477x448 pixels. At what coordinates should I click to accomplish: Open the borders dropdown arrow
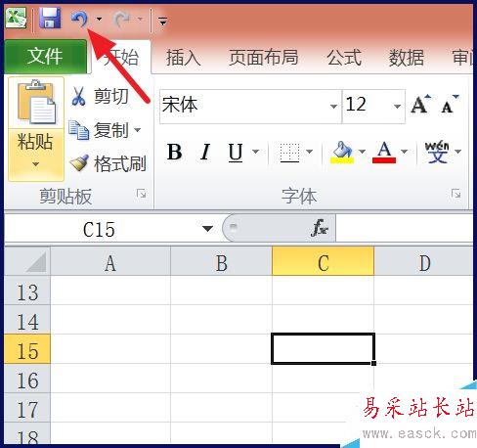click(310, 152)
